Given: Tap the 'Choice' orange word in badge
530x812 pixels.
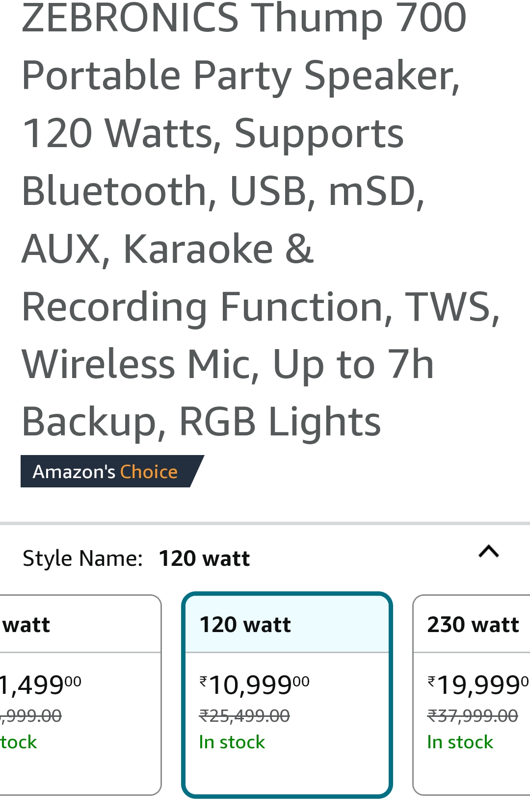Looking at the screenshot, I should [x=149, y=472].
